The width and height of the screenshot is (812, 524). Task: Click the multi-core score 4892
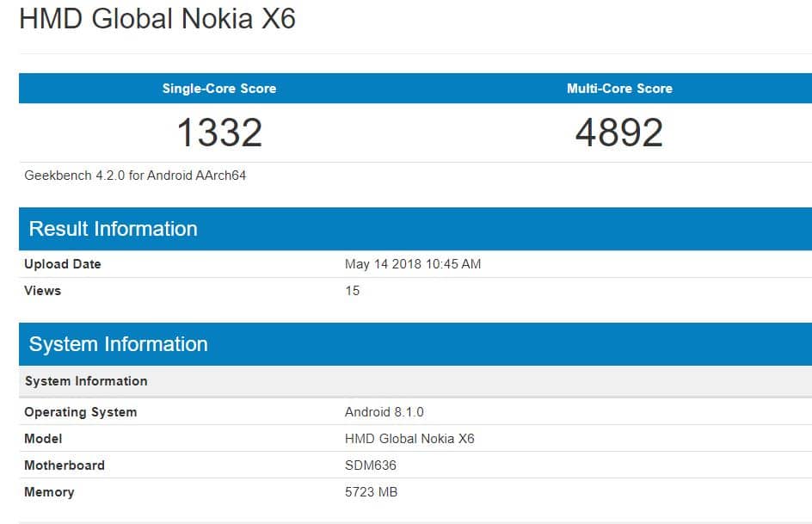click(617, 132)
